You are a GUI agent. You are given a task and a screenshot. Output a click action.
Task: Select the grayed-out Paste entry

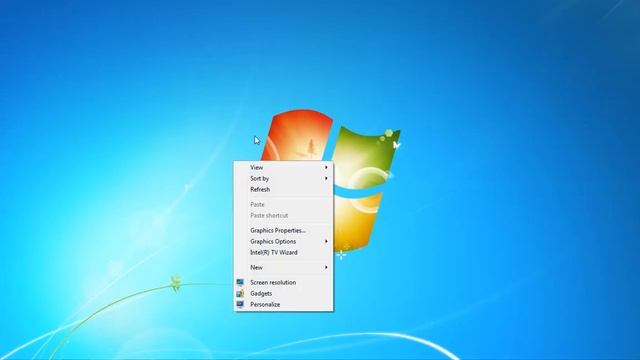coord(284,204)
